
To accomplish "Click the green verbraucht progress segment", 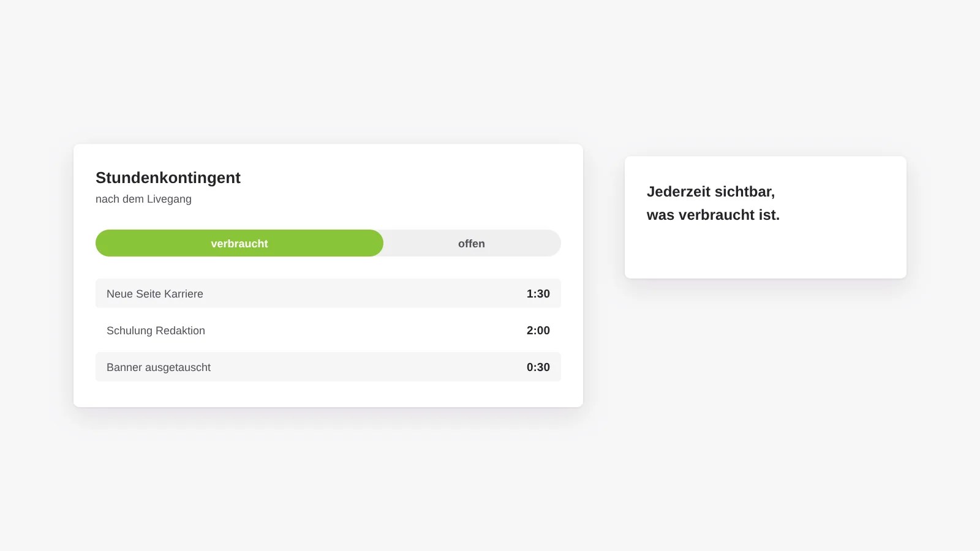I will tap(239, 243).
